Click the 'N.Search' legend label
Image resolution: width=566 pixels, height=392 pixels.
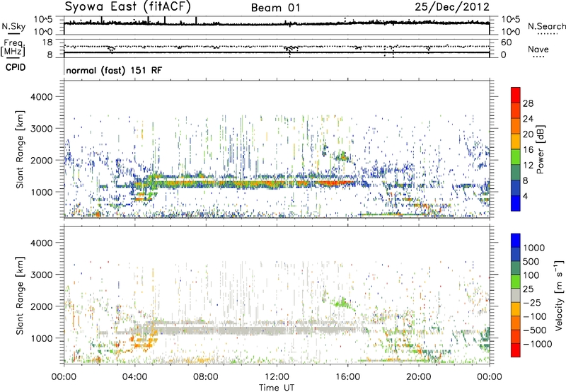click(546, 26)
